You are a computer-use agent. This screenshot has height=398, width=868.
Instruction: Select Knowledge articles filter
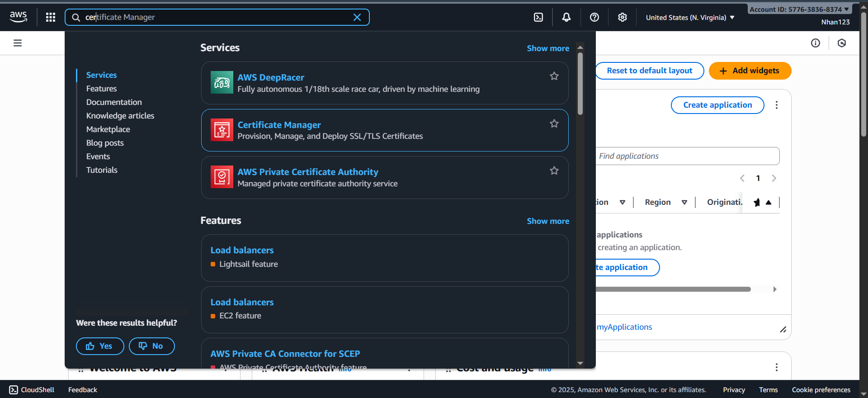pyautogui.click(x=120, y=116)
